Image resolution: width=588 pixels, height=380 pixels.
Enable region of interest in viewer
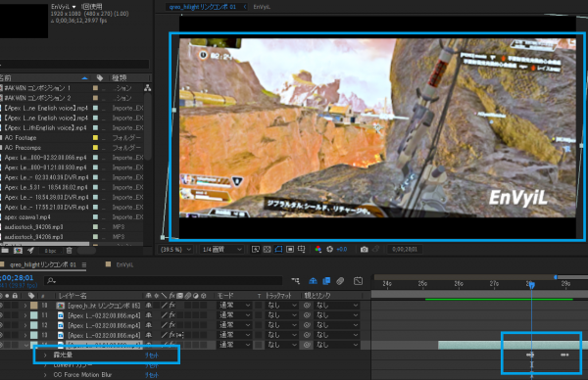290,249
